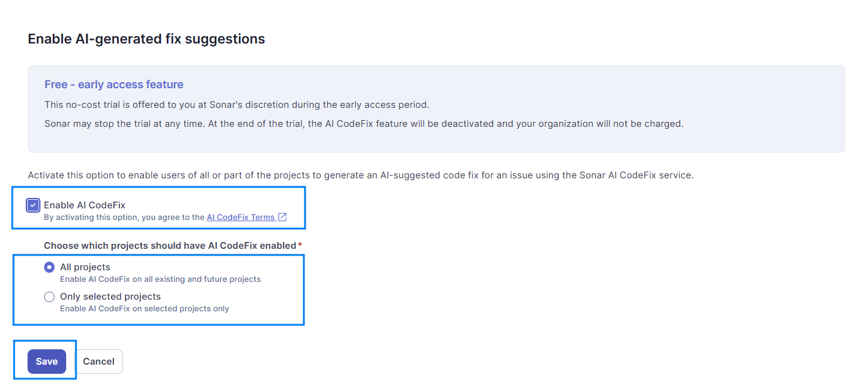868x383 pixels.
Task: Uncheck the Enable AI CodeFix checkbox
Action: click(33, 205)
